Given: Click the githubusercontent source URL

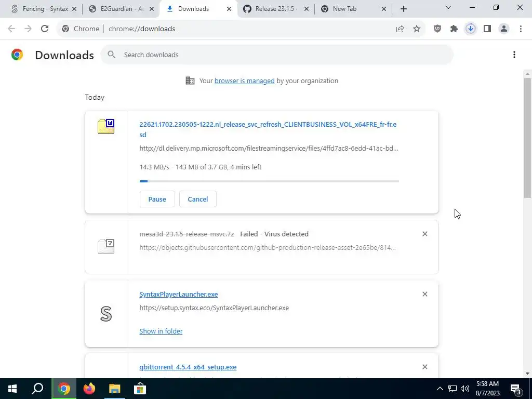Looking at the screenshot, I should (x=268, y=248).
